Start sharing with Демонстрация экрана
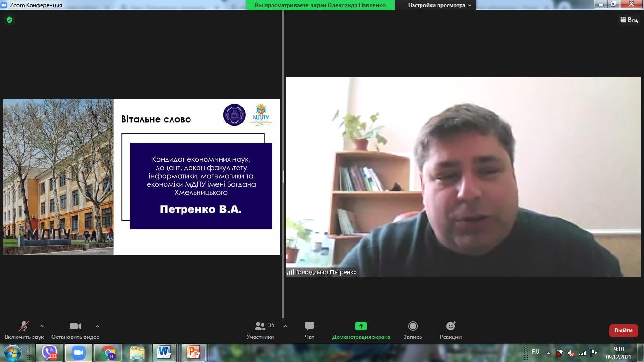Screen dimensions: 644x362 click(x=361, y=330)
